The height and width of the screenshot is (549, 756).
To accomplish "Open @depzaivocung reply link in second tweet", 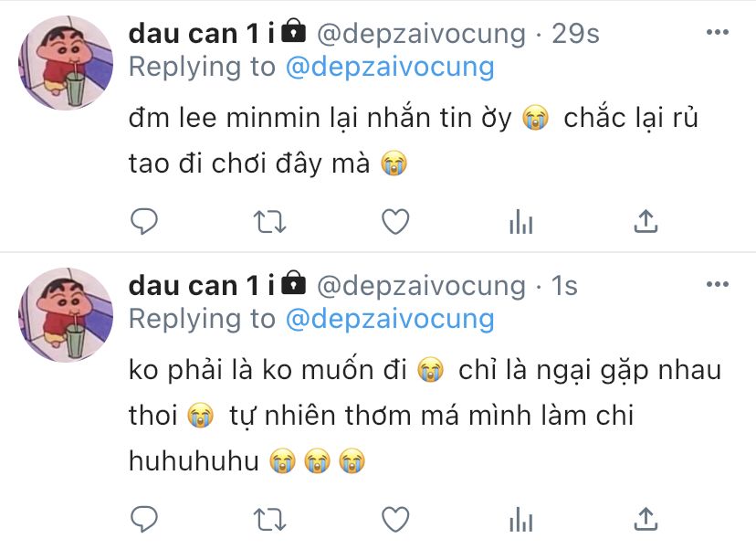I will pyautogui.click(x=390, y=320).
